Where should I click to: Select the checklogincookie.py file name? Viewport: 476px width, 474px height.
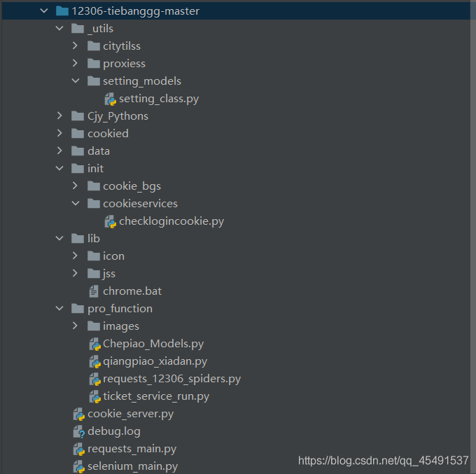(x=171, y=221)
